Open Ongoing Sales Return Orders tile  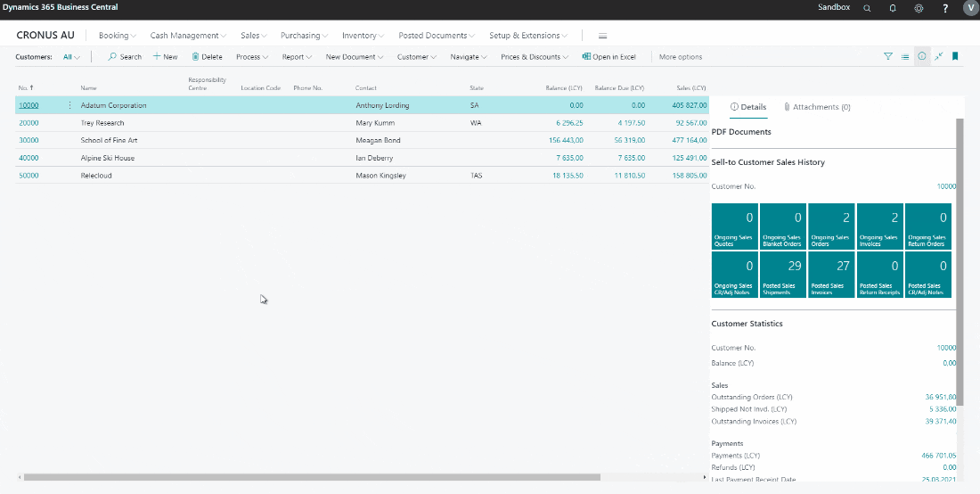[928, 226]
